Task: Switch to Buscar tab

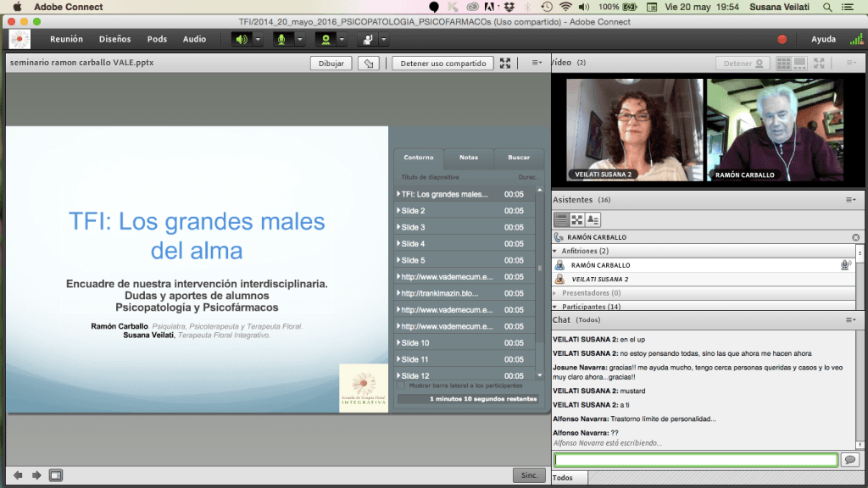Action: 519,158
